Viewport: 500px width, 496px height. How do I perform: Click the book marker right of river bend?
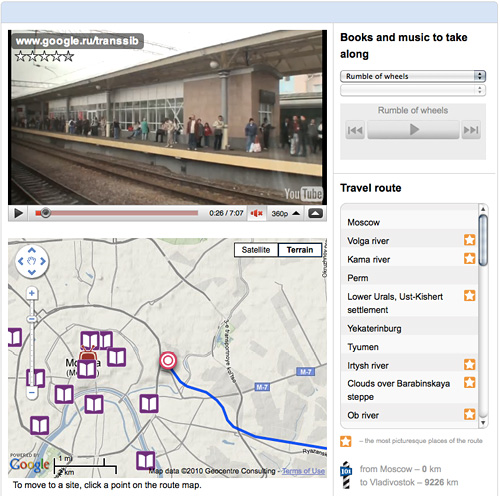coord(149,404)
